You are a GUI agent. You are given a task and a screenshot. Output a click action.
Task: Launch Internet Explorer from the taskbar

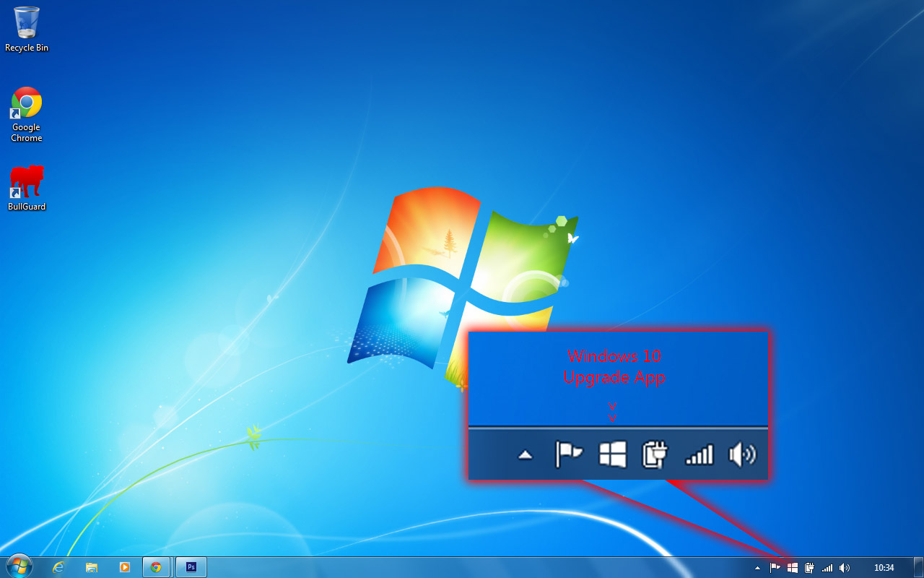point(59,567)
